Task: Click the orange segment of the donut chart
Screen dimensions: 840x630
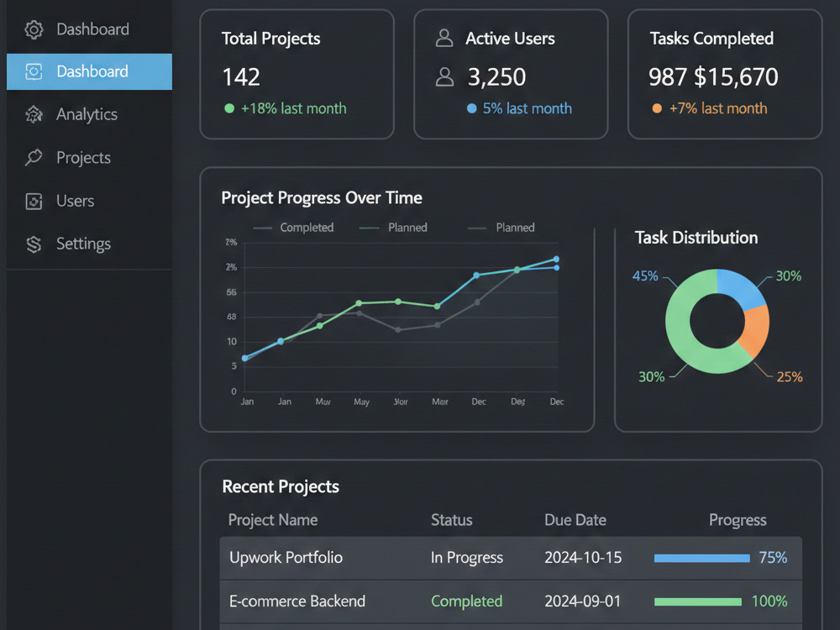Action: 755,330
